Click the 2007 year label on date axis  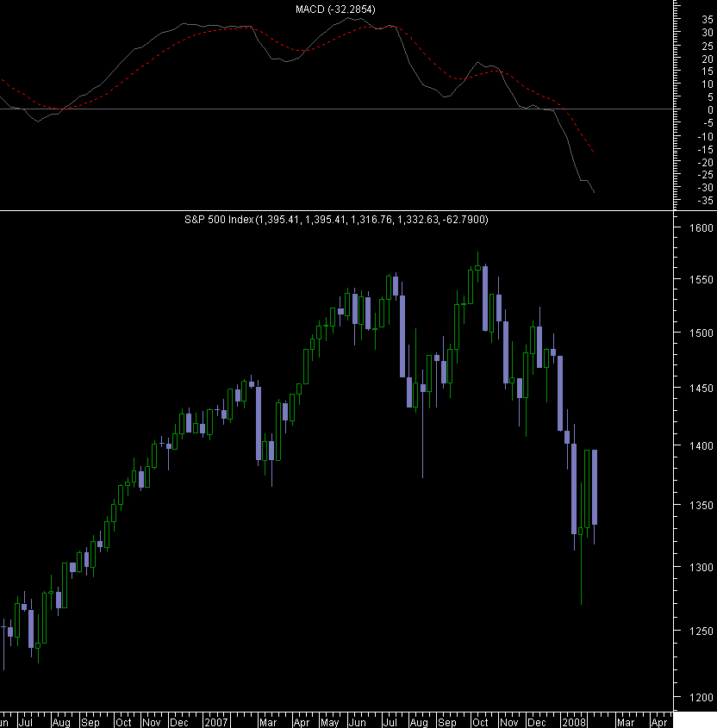coord(216,723)
